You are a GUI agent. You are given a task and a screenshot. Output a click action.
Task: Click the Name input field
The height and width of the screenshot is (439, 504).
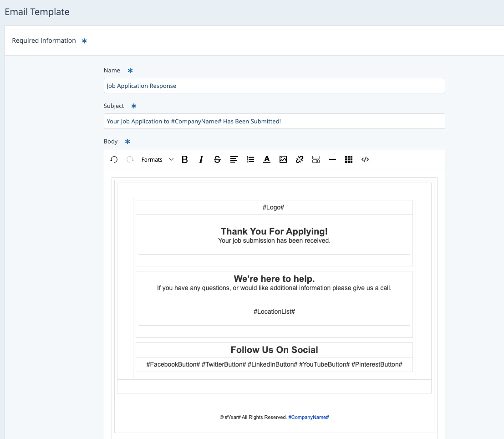click(x=274, y=86)
